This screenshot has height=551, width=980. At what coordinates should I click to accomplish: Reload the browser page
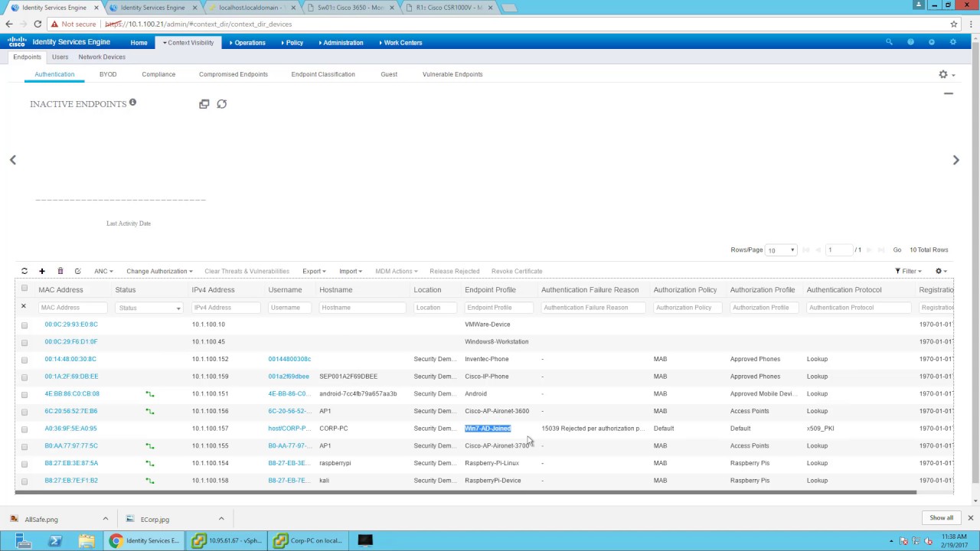(38, 24)
